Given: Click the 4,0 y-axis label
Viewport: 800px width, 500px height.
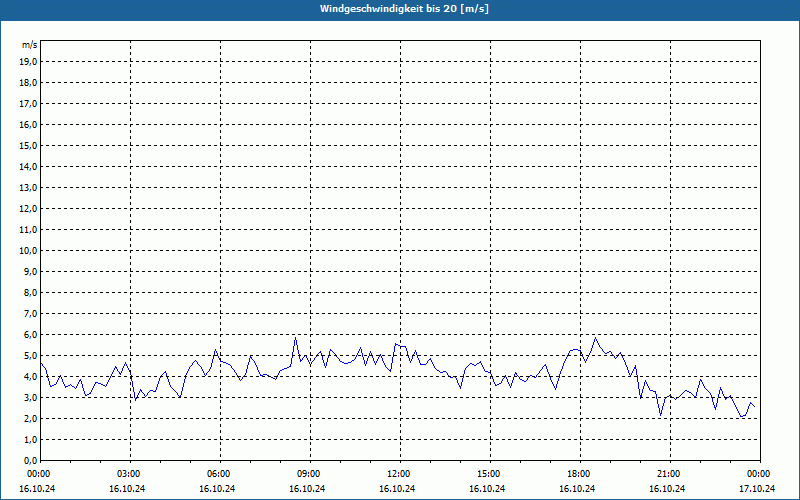Looking at the screenshot, I should (30, 377).
